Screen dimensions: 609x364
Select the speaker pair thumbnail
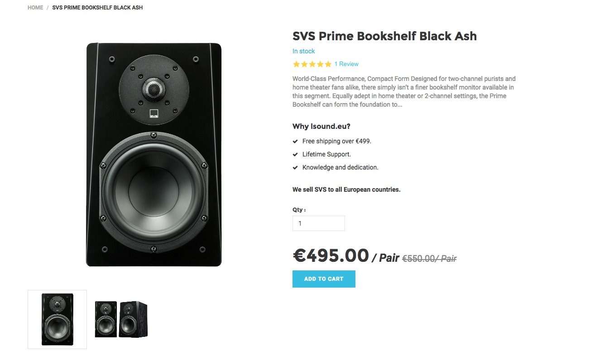click(121, 319)
